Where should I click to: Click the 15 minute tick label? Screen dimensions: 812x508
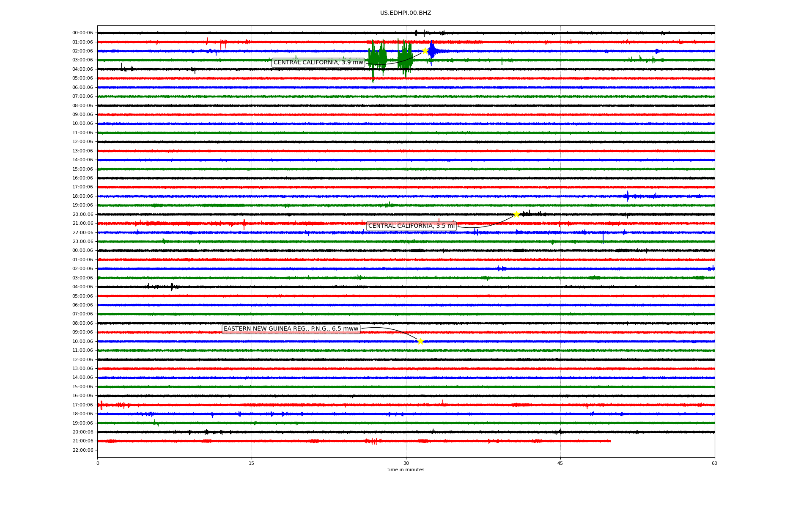tap(252, 463)
